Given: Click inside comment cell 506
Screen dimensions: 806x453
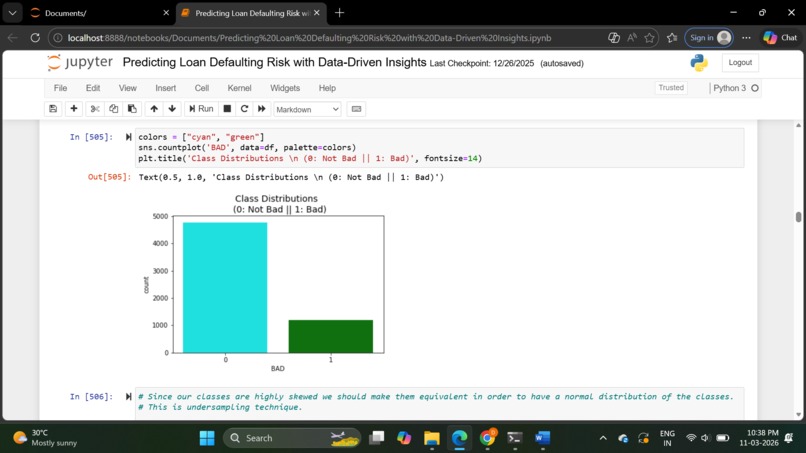Looking at the screenshot, I should coord(439,403).
